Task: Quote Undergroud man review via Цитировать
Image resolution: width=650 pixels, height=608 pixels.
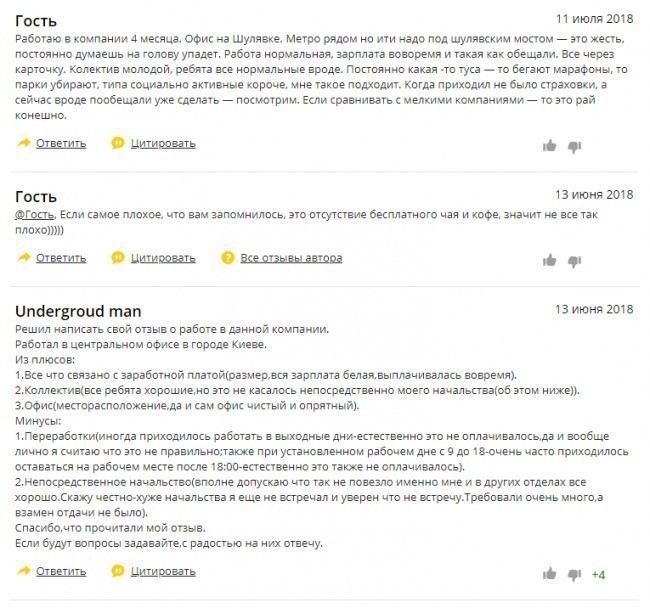Action: [163, 571]
